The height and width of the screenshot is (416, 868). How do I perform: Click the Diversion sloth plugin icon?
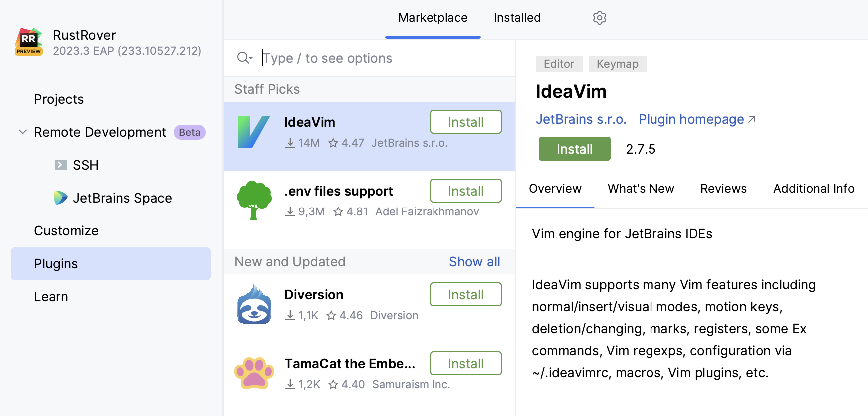click(254, 304)
